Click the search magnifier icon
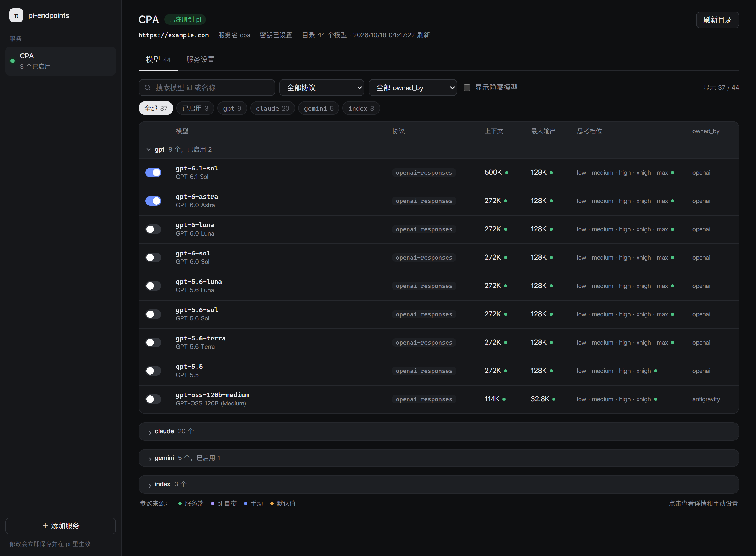Image resolution: width=756 pixels, height=556 pixels. [x=148, y=88]
